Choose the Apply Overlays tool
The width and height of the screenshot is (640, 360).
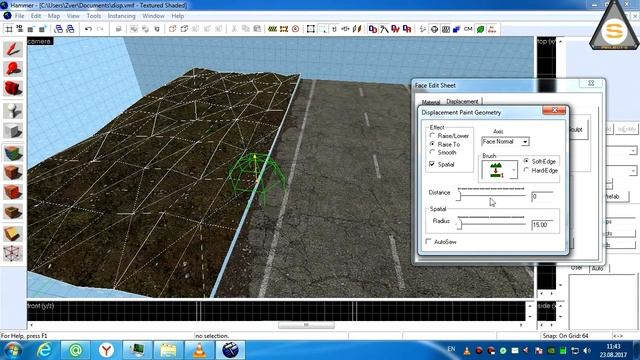tap(13, 212)
